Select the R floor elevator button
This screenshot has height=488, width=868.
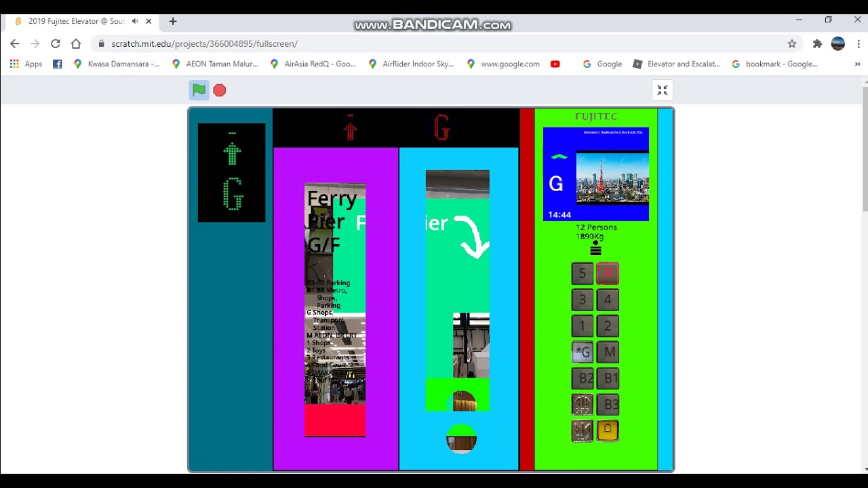(x=608, y=274)
